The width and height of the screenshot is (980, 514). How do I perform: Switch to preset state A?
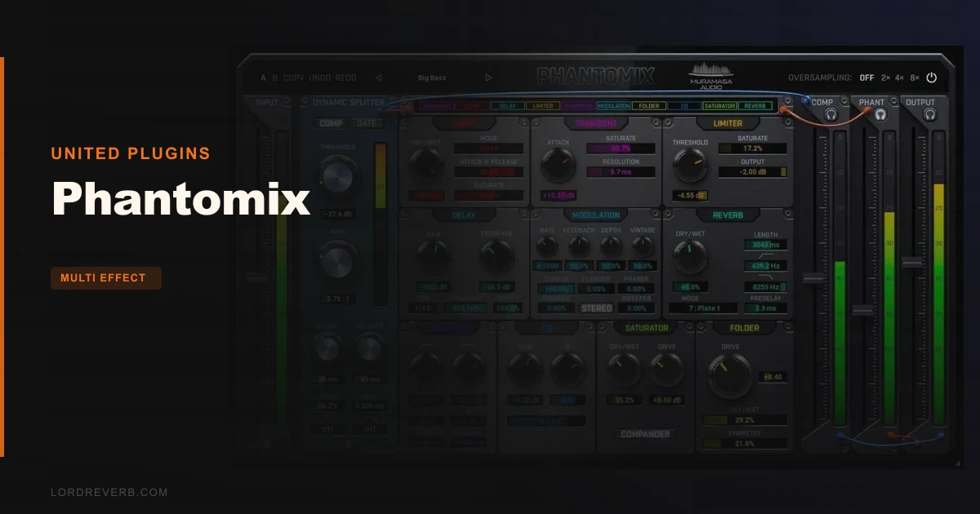point(263,78)
